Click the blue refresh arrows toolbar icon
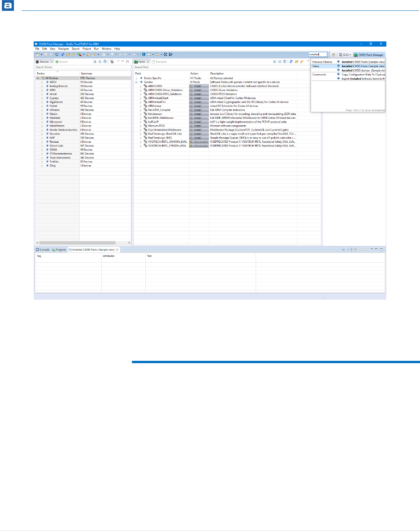 tap(62, 55)
